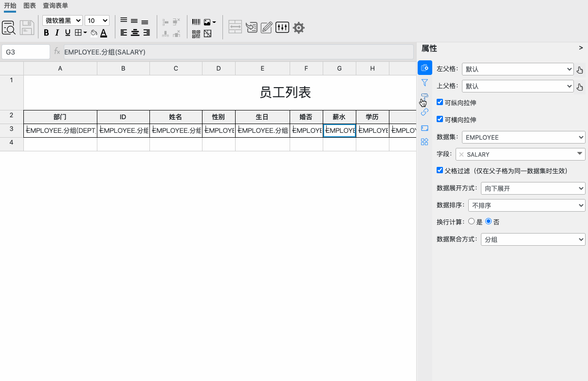Open the filter funnel sidebar tab
588x381 pixels.
(x=424, y=83)
